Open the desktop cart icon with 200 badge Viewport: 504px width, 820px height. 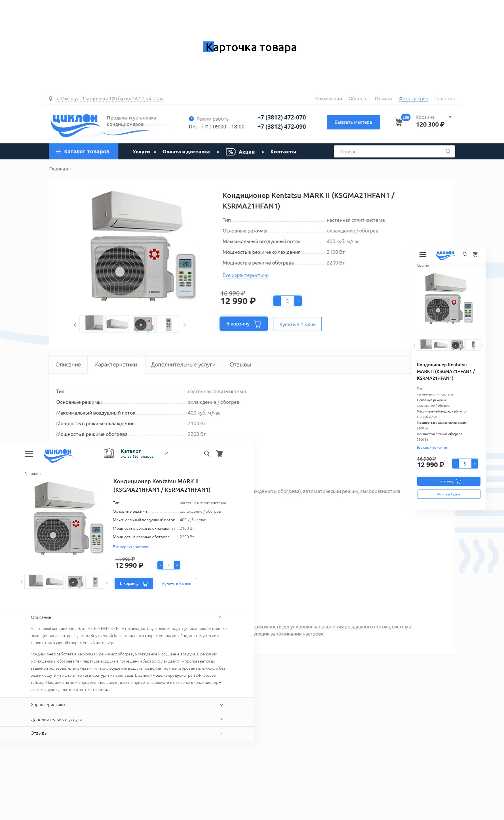tap(399, 121)
